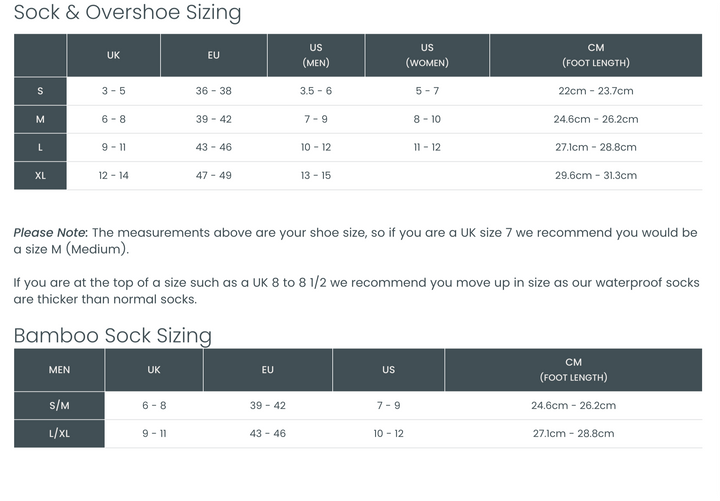Select the XL size row label

[x=40, y=176]
